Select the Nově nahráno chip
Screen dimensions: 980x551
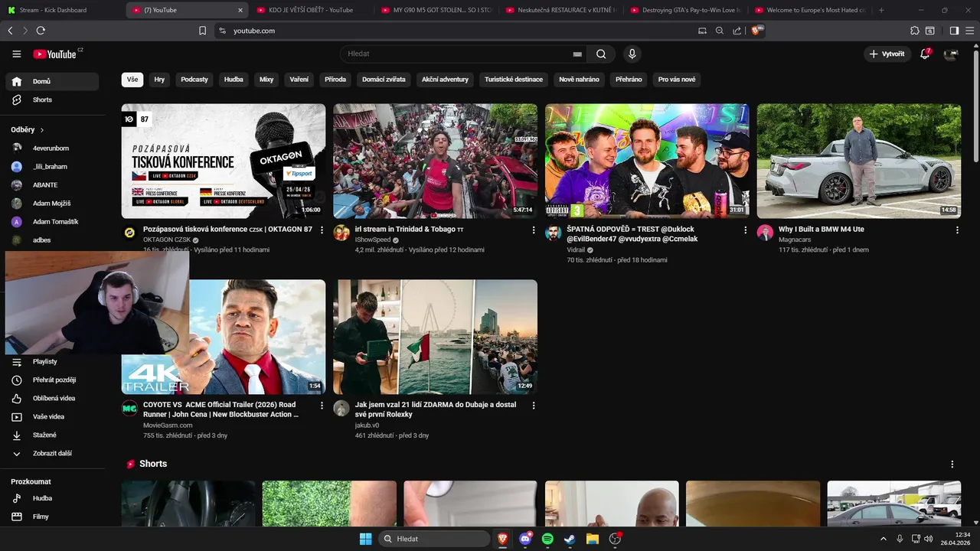click(x=579, y=80)
